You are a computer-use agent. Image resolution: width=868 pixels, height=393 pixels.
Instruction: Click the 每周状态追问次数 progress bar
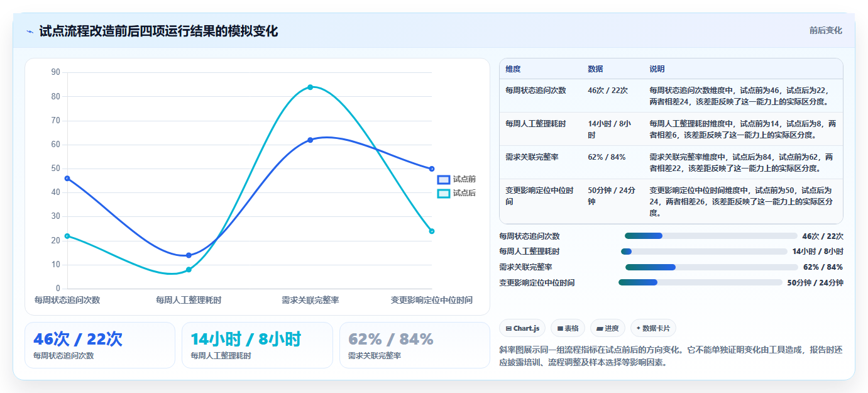click(711, 236)
